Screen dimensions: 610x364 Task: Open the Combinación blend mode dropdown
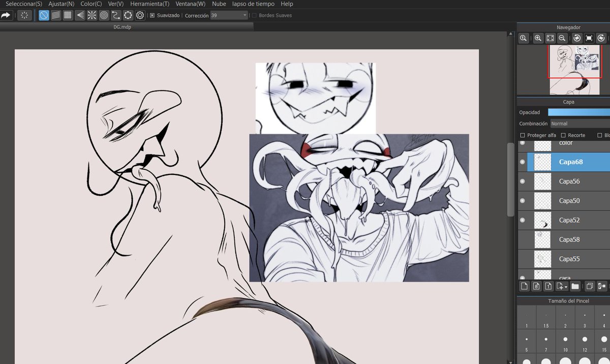(x=579, y=124)
